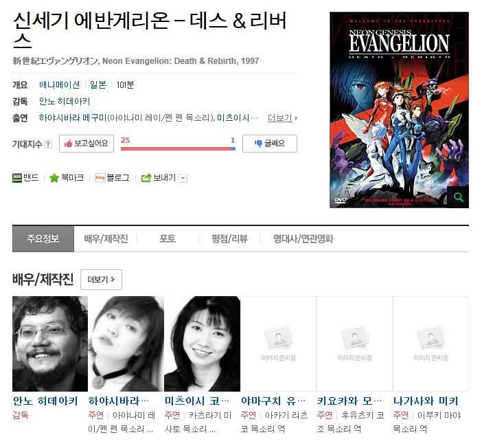Select the 평점/리뷰 tab

(229, 238)
